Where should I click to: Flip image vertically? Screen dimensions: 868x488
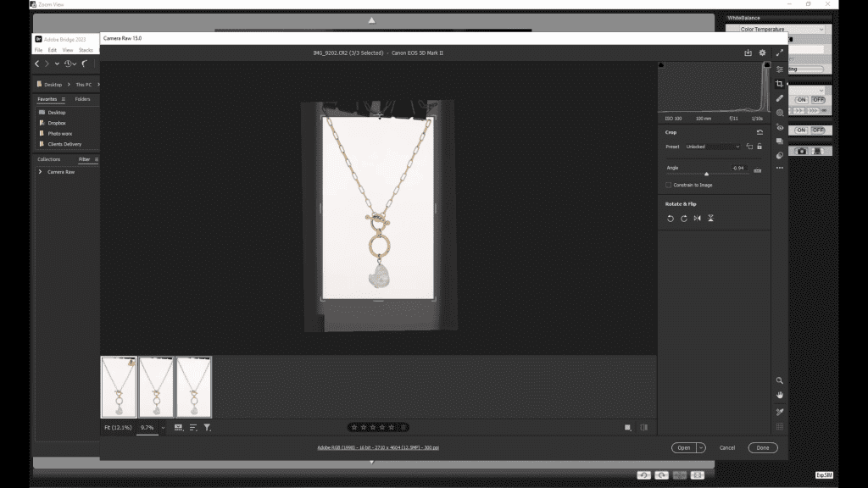[x=711, y=219]
